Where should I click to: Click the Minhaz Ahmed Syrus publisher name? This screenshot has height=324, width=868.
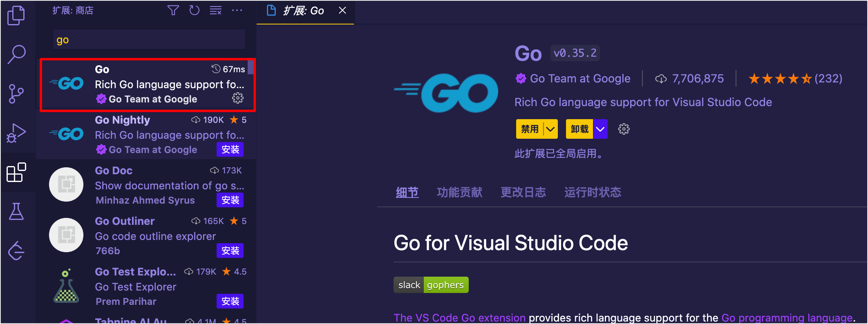(x=145, y=200)
